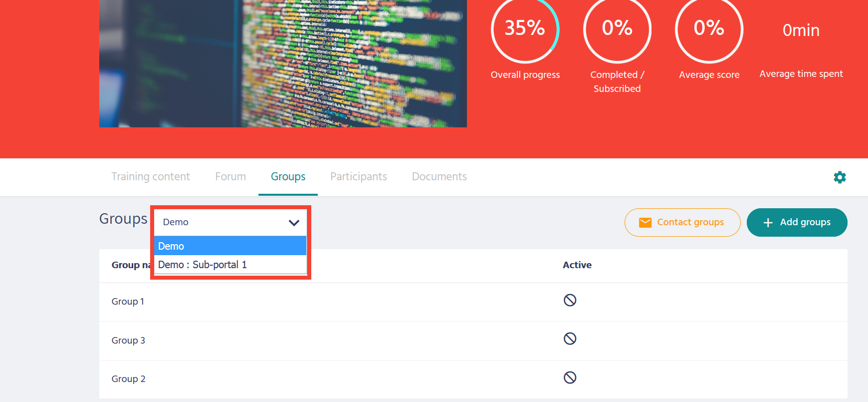The width and height of the screenshot is (868, 402).
Task: Click the plus icon in Add groups
Action: [x=768, y=223]
